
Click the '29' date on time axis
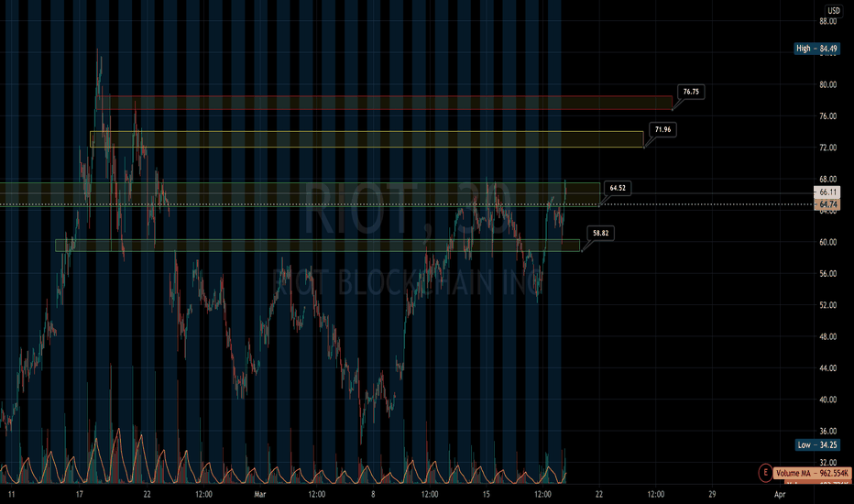(x=712, y=495)
